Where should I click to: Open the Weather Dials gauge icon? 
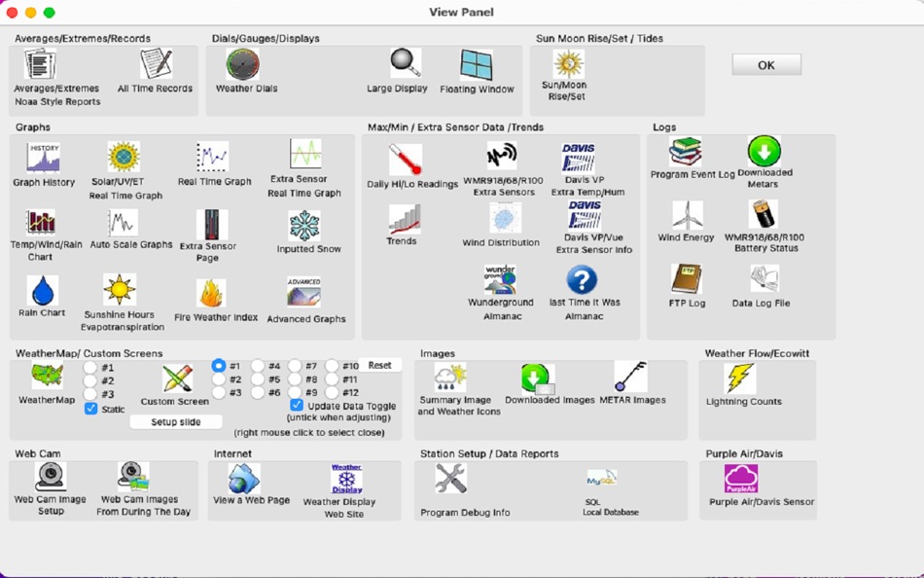pyautogui.click(x=243, y=63)
